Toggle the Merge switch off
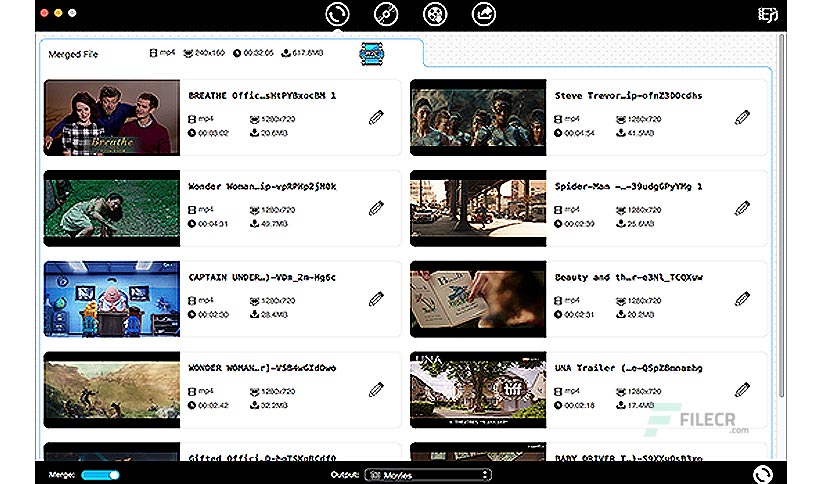836x484 pixels. (100, 474)
